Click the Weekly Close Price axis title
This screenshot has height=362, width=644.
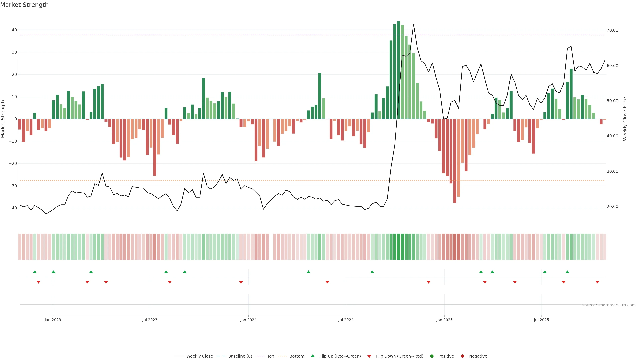tap(625, 119)
